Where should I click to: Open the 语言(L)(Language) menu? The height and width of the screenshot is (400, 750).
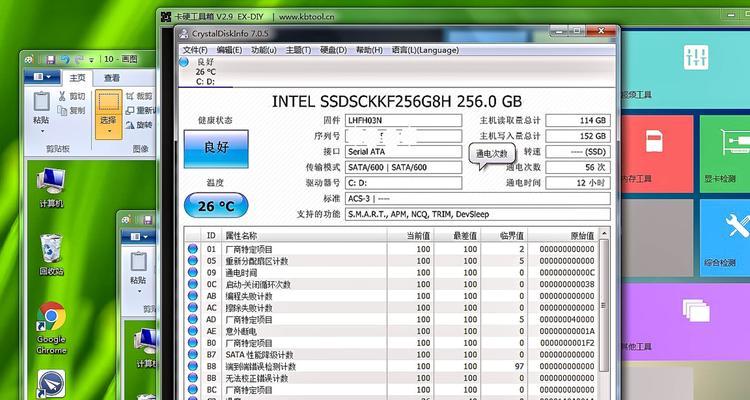click(425, 50)
